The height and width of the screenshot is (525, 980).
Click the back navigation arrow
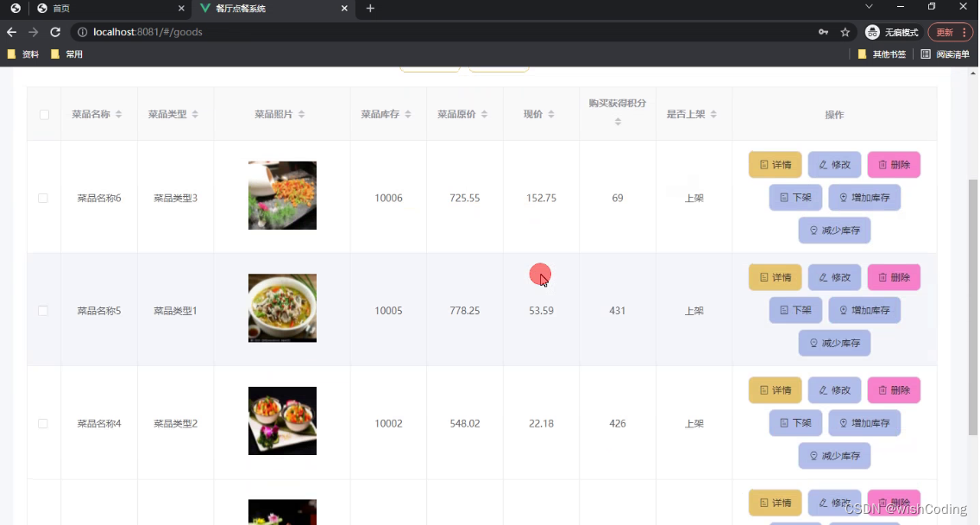pos(11,31)
